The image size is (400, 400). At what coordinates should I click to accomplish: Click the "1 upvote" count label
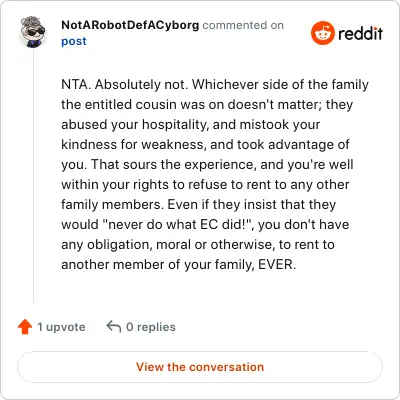tap(61, 327)
